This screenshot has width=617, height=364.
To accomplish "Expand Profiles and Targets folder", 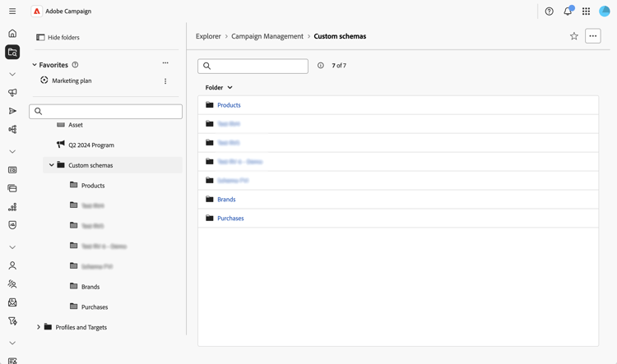I will click(39, 327).
